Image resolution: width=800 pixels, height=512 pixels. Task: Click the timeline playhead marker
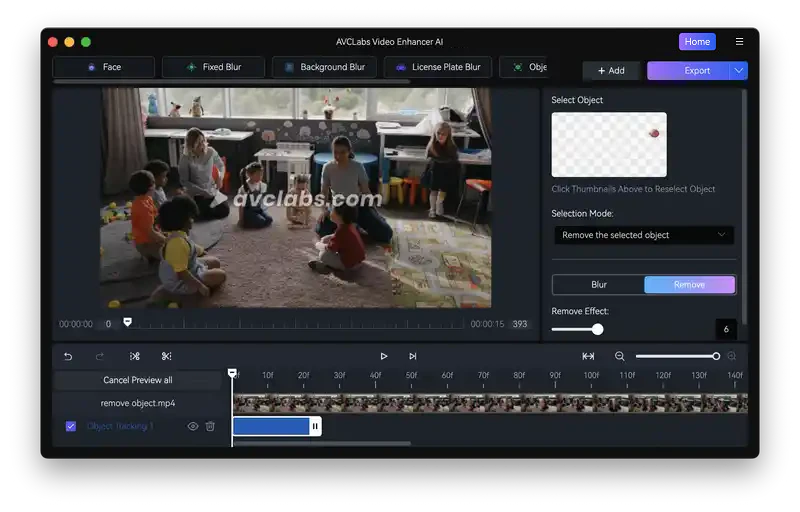point(232,373)
